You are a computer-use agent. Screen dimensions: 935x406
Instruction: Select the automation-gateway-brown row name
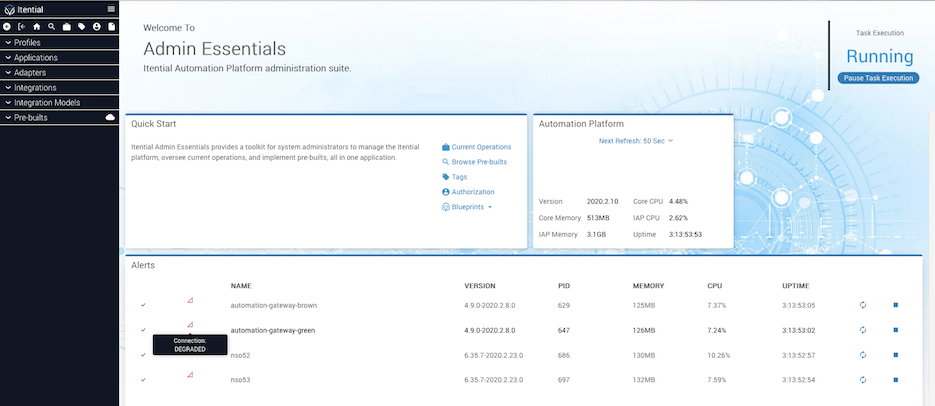click(x=274, y=305)
